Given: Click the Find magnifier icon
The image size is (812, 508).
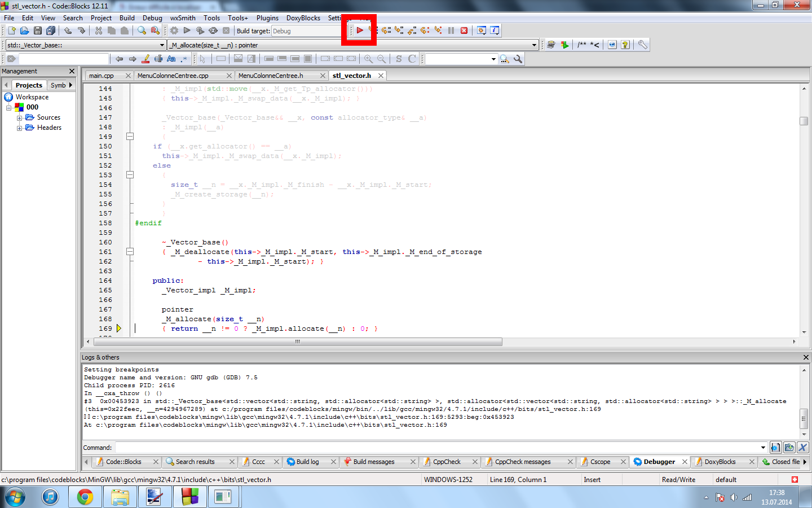Looking at the screenshot, I should [x=142, y=30].
